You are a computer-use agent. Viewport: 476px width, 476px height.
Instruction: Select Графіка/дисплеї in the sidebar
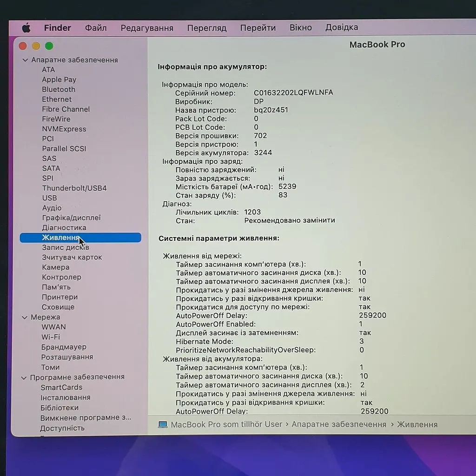pos(71,218)
